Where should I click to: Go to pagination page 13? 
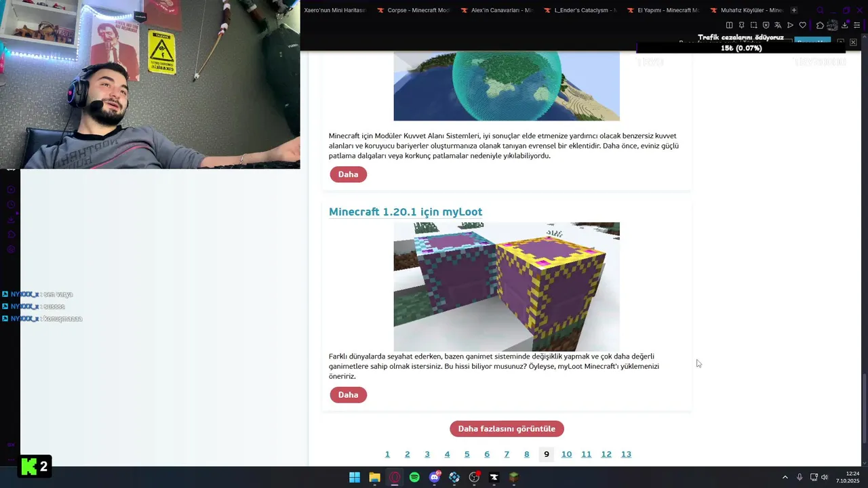click(626, 454)
